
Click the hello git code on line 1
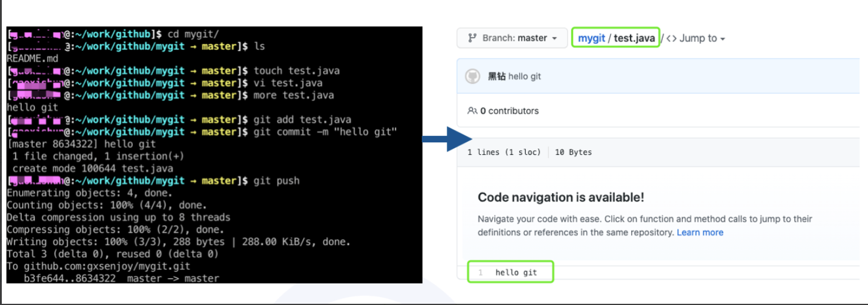click(x=516, y=273)
